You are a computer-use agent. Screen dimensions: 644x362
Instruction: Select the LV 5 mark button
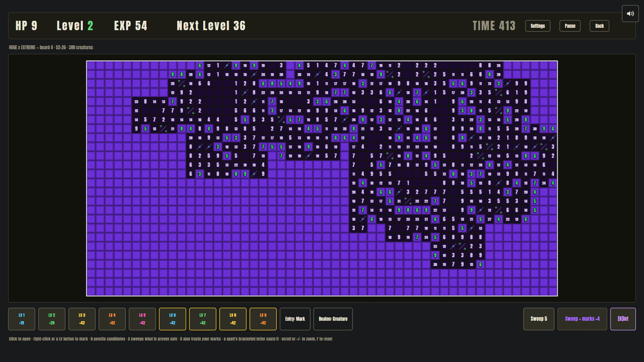[142, 319]
